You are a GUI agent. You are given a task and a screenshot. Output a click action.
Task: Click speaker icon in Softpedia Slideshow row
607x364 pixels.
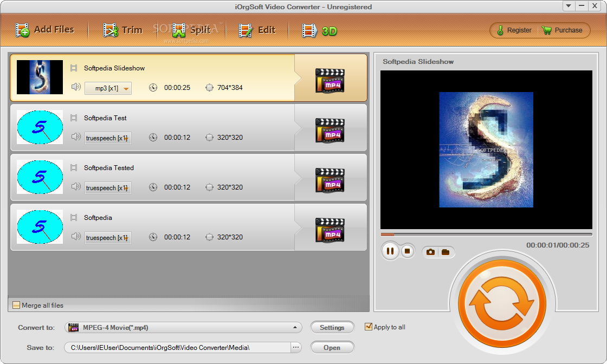pos(76,87)
